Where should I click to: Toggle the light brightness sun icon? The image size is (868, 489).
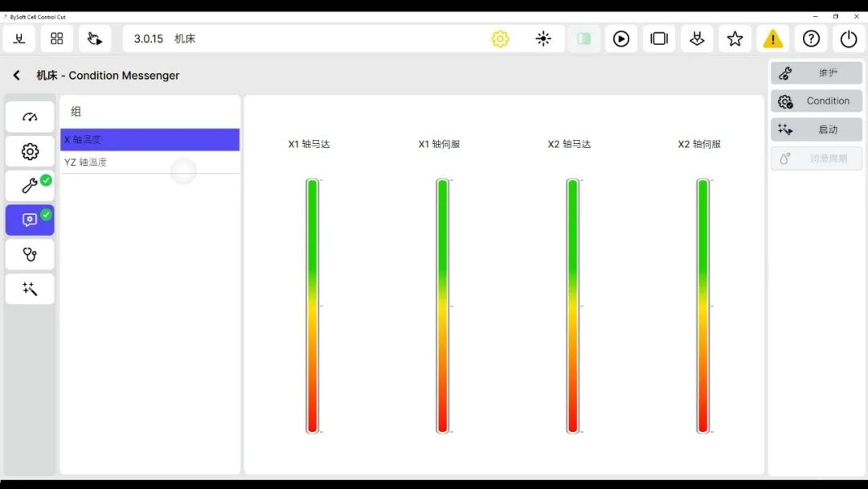point(543,39)
